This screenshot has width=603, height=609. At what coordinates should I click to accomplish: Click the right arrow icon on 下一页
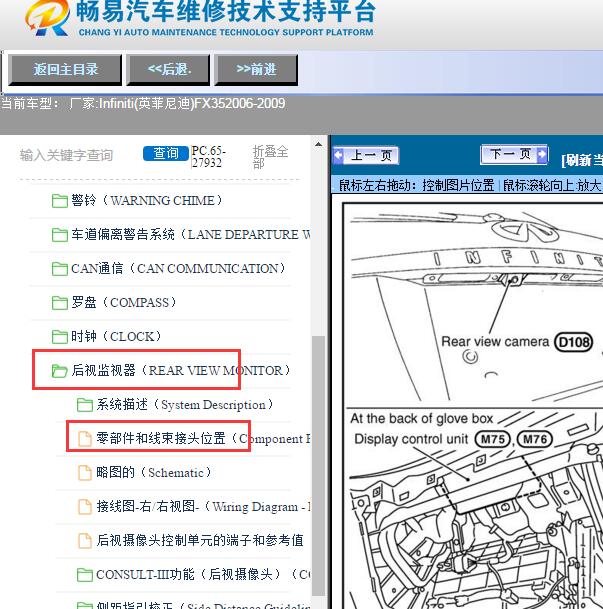click(542, 154)
